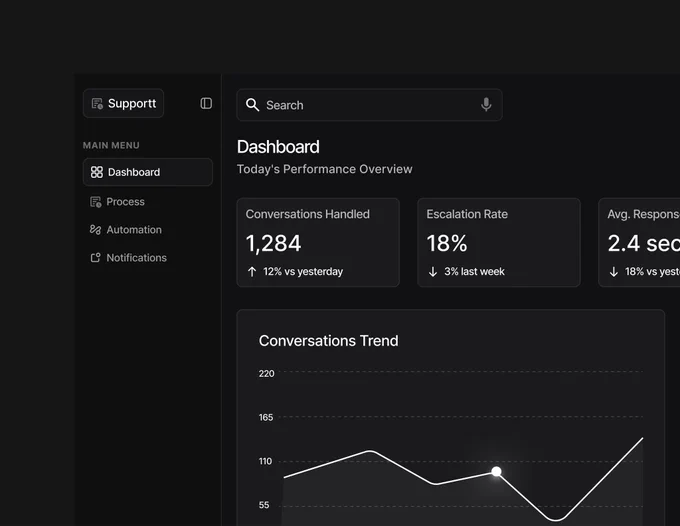Viewport: 680px width, 526px height.
Task: Click the 110 axis label
Action: [265, 461]
